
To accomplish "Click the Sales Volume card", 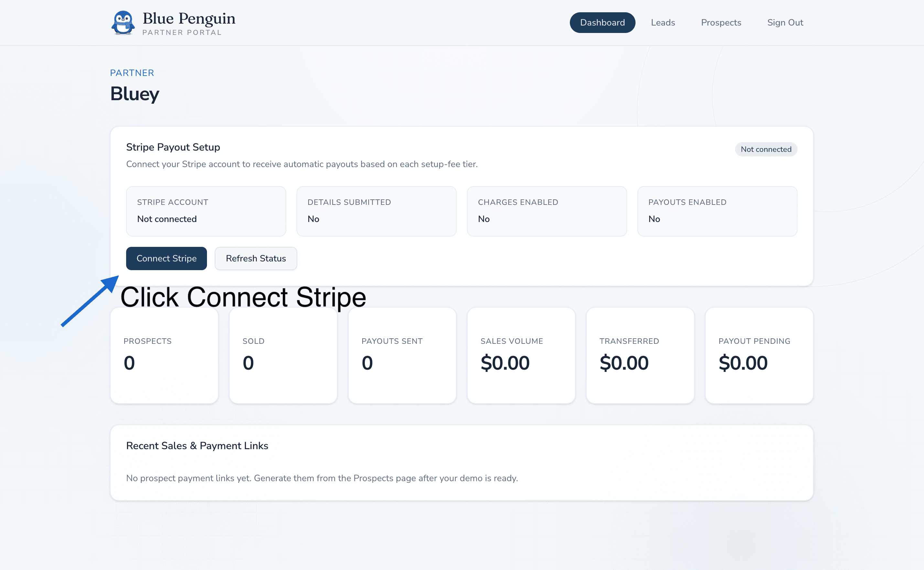I will pyautogui.click(x=521, y=354).
